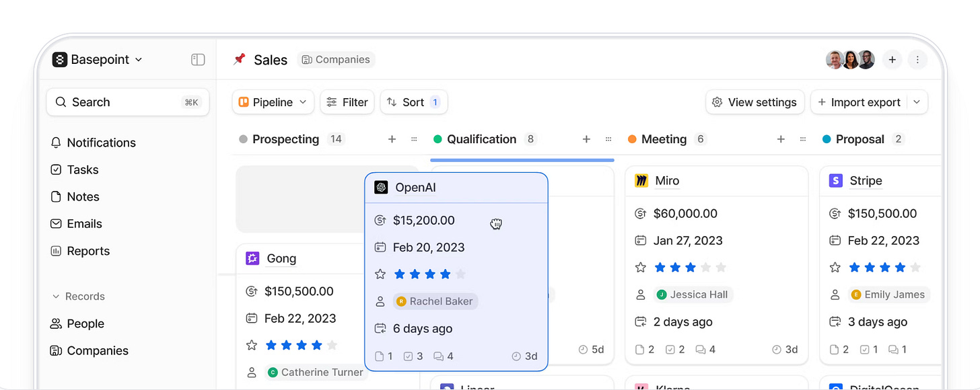Click the Companies tag next to Sales
Image resolution: width=980 pixels, height=390 pixels.
[336, 60]
